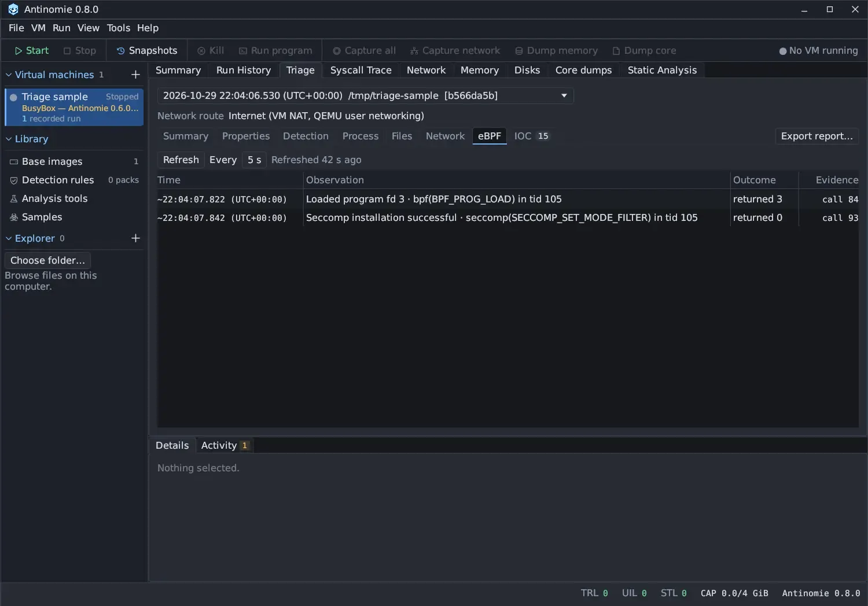Open Samples in Library
The width and height of the screenshot is (868, 606).
[74, 217]
